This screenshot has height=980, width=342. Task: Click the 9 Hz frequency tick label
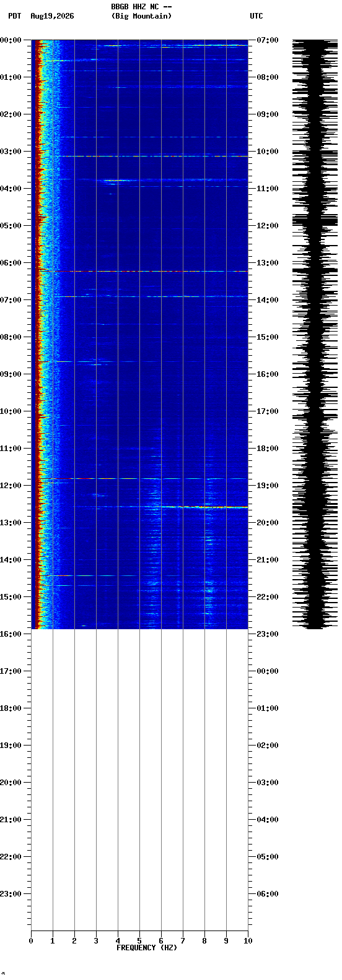click(x=226, y=941)
